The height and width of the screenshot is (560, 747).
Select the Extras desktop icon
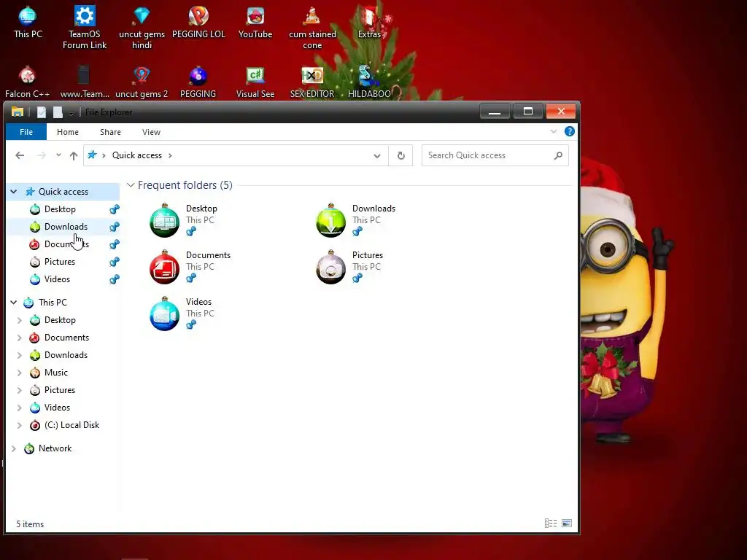point(370,23)
